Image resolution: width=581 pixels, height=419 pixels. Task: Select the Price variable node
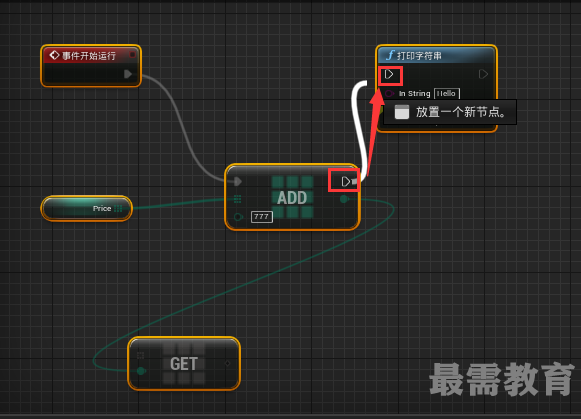click(x=86, y=209)
